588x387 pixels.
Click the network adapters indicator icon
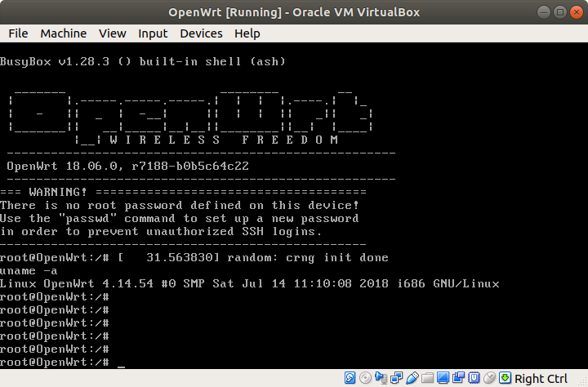click(x=396, y=378)
